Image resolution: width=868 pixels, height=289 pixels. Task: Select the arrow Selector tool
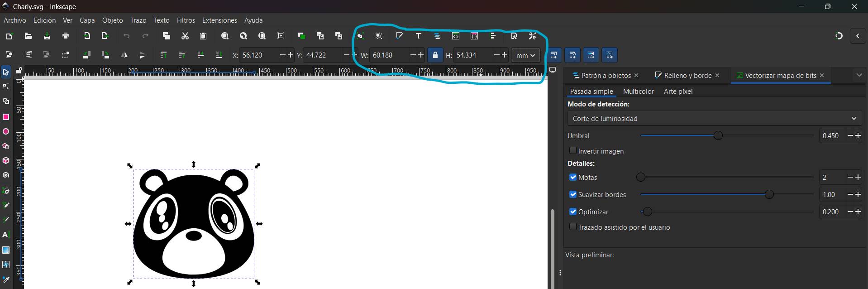tap(6, 72)
